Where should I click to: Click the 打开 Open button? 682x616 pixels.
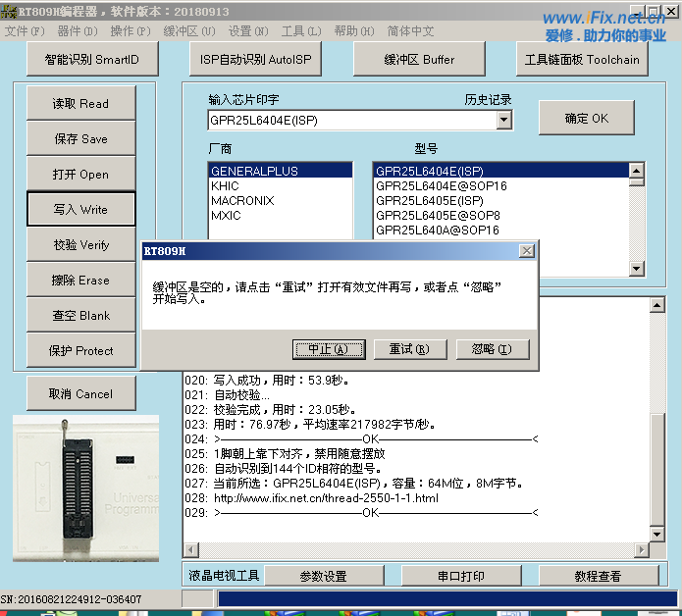[80, 174]
